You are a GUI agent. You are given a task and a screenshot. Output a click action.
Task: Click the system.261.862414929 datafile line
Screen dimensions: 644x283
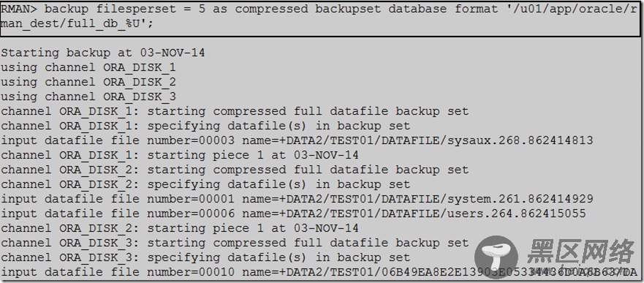pos(297,199)
